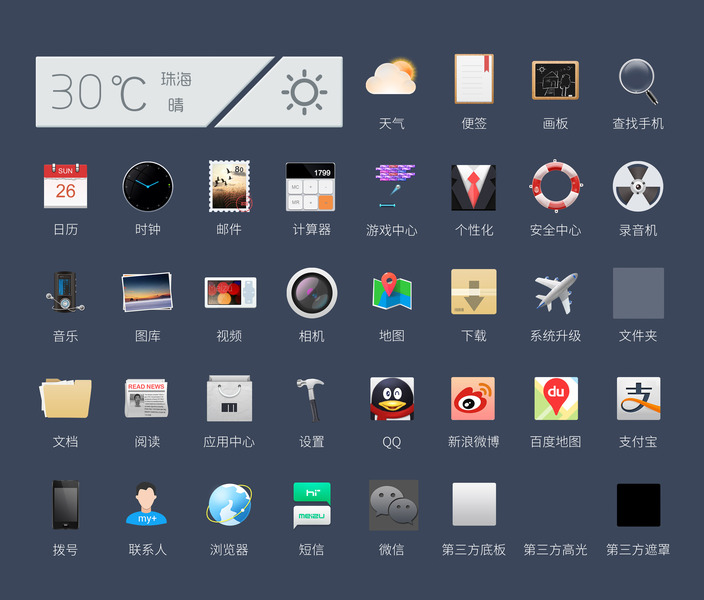
Task: Open the 邮件 stamp mail icon
Action: coord(229,186)
